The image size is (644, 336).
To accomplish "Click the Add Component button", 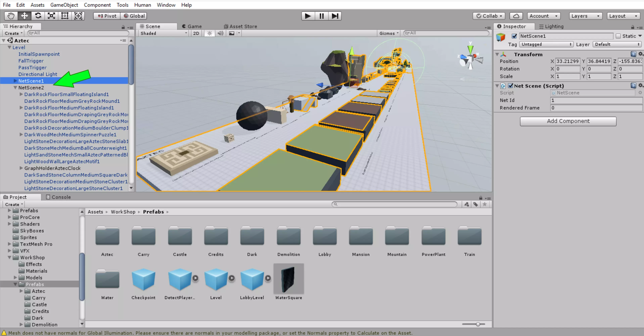I will [x=568, y=121].
